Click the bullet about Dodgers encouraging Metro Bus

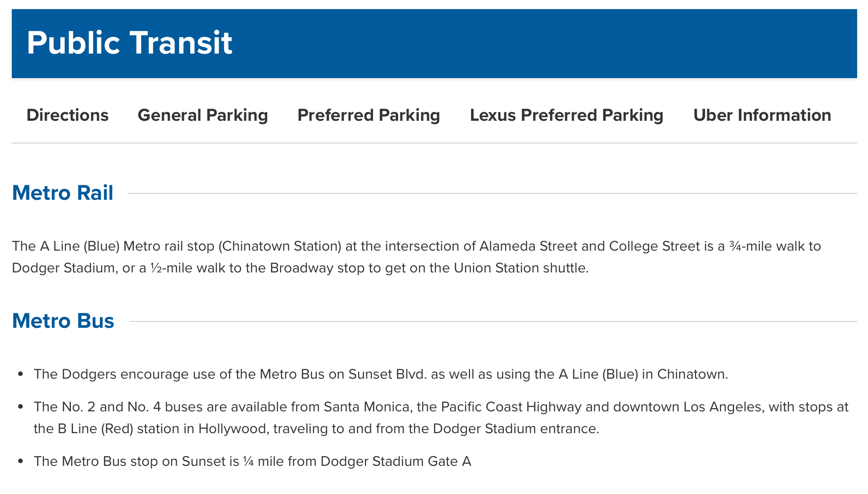coord(380,374)
